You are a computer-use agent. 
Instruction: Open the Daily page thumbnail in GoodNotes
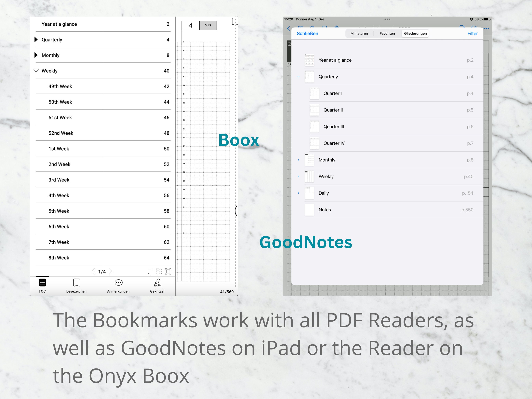coord(310,193)
